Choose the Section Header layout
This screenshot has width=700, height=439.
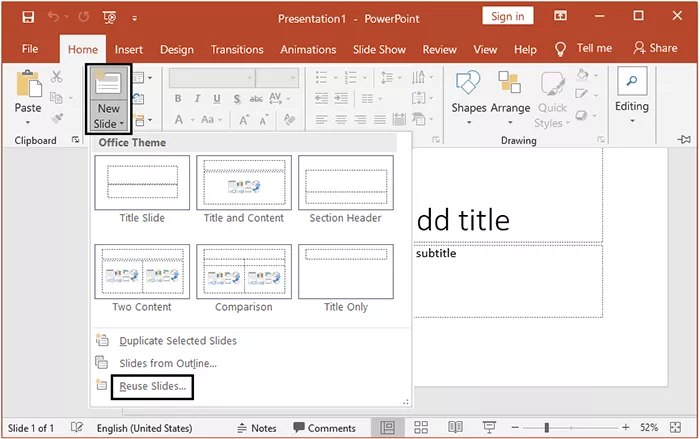pyautogui.click(x=346, y=189)
